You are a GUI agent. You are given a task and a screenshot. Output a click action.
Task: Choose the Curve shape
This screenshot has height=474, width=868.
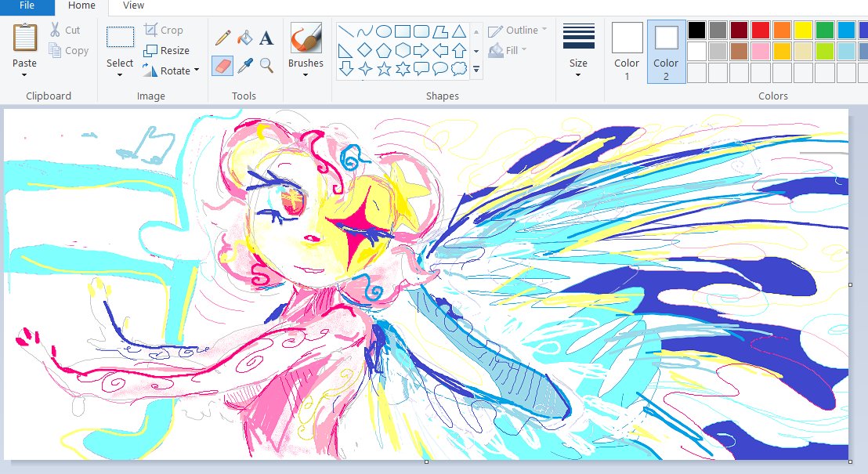click(x=365, y=31)
